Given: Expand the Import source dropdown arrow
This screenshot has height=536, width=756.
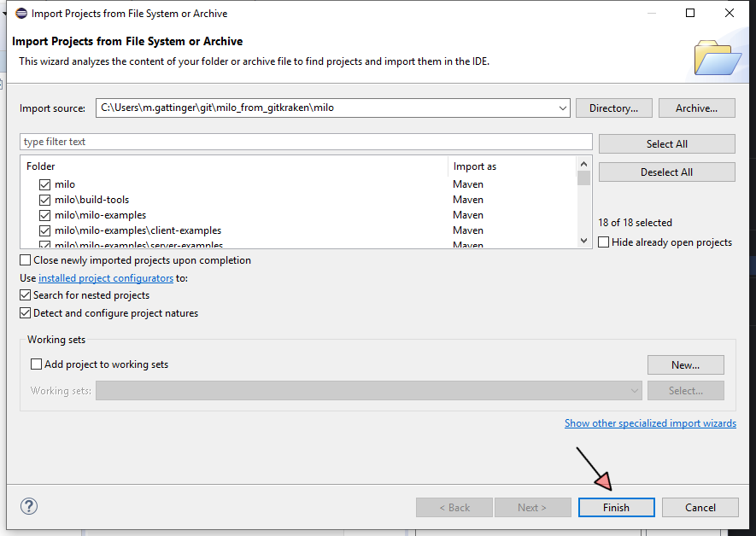Looking at the screenshot, I should [x=562, y=108].
